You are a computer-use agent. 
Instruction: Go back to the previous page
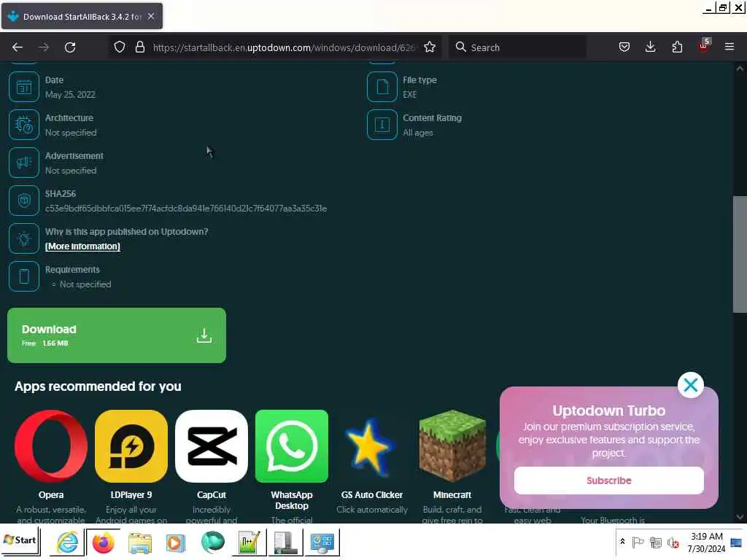coord(18,47)
